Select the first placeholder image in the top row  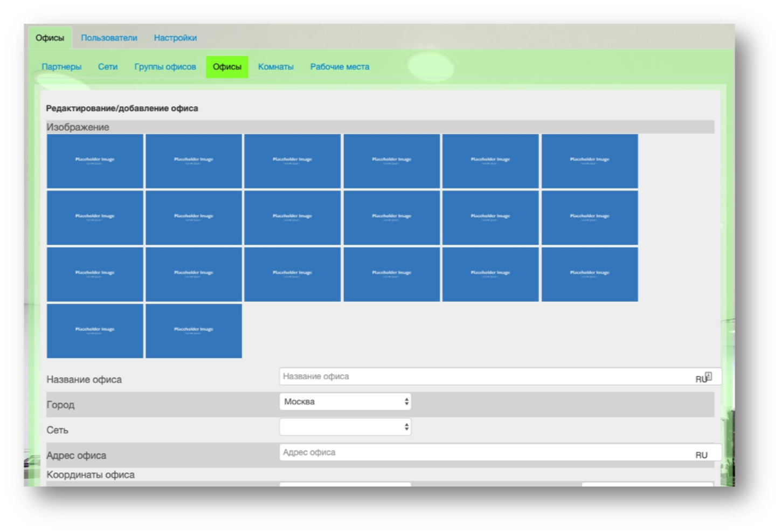(x=95, y=161)
